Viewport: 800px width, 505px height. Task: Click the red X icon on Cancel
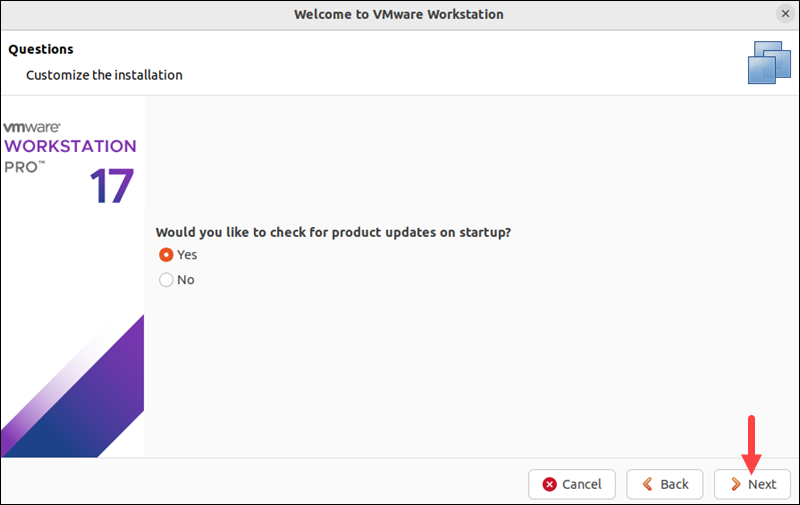(549, 484)
